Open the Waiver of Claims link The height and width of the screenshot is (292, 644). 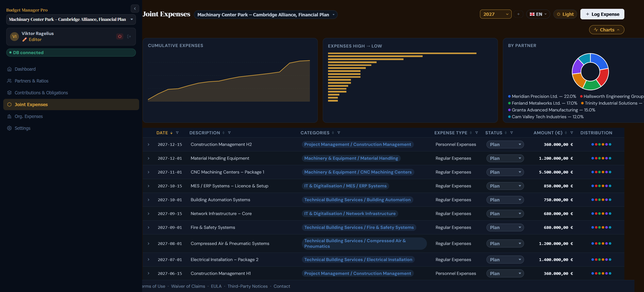(x=188, y=286)
